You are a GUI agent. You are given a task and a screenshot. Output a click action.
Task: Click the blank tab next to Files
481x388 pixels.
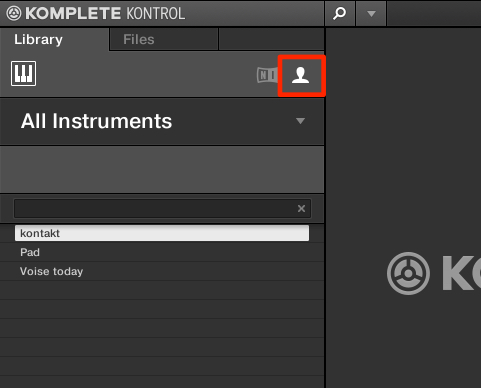tap(271, 39)
